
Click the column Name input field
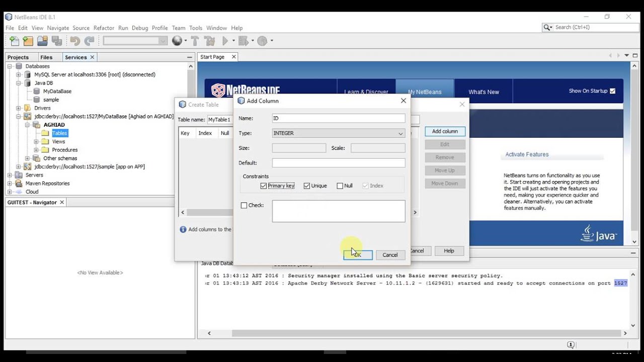click(x=339, y=118)
